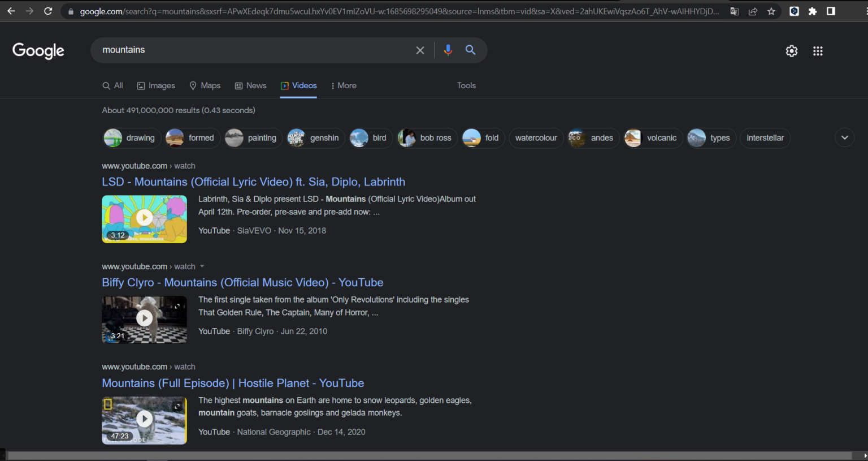Bookmark this page with the star icon

point(771,11)
